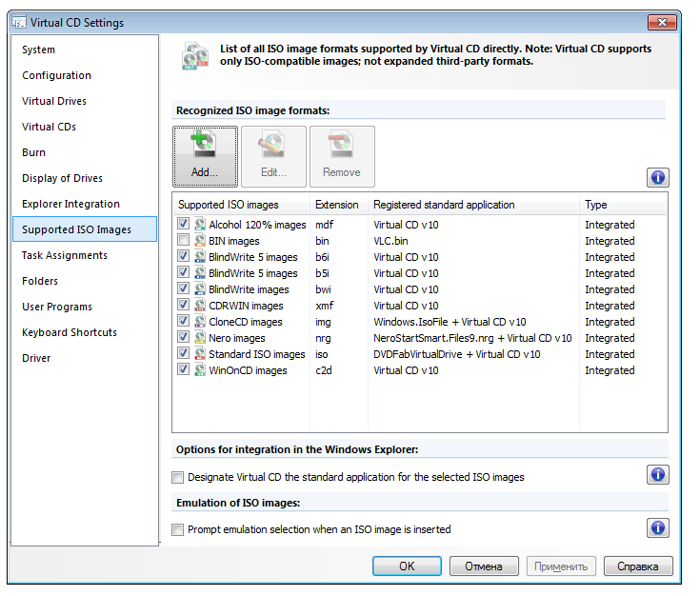700x596 pixels.
Task: Click the xmf extension cell
Action: (325, 306)
